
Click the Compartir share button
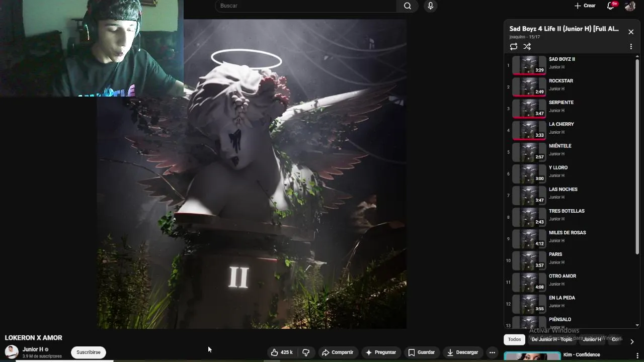(338, 352)
